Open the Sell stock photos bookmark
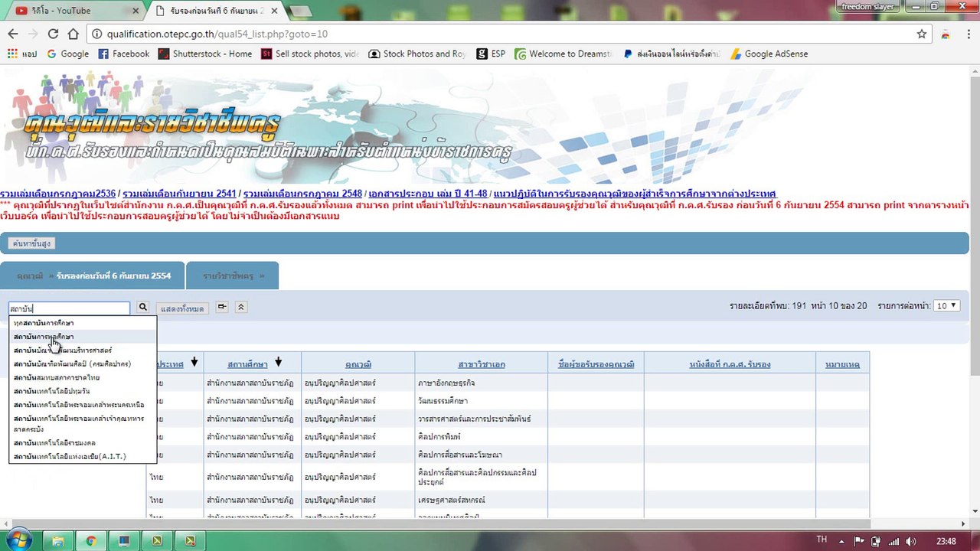 click(310, 54)
